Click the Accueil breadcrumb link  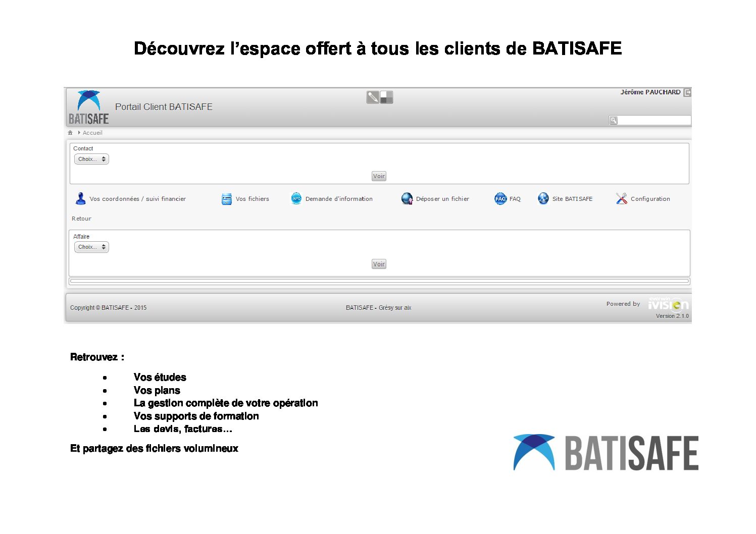92,133
